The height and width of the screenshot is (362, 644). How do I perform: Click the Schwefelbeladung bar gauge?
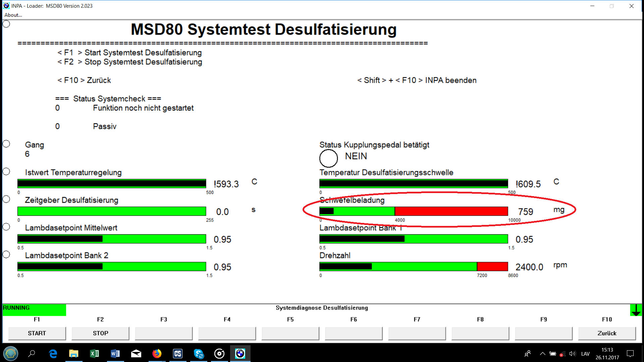pyautogui.click(x=414, y=211)
